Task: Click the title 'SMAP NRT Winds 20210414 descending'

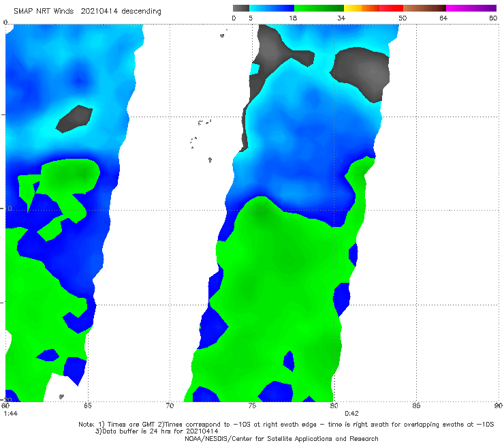Action: [x=87, y=12]
